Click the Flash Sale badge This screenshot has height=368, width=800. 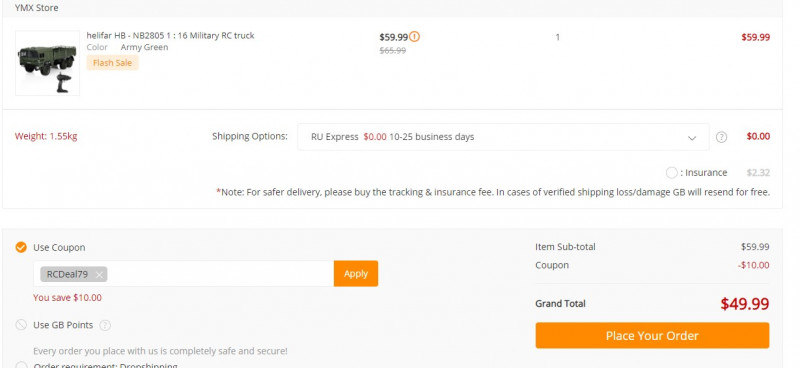click(x=112, y=63)
